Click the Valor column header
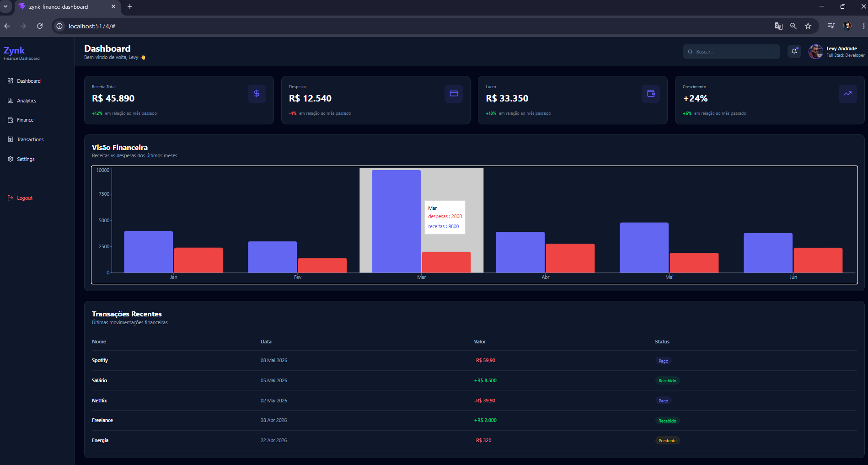The height and width of the screenshot is (465, 868). (x=480, y=342)
